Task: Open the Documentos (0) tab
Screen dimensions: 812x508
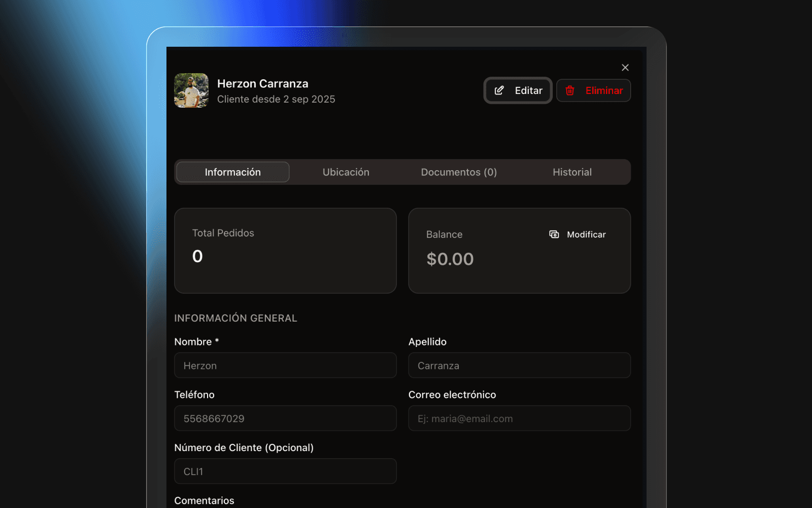Action: coord(459,172)
